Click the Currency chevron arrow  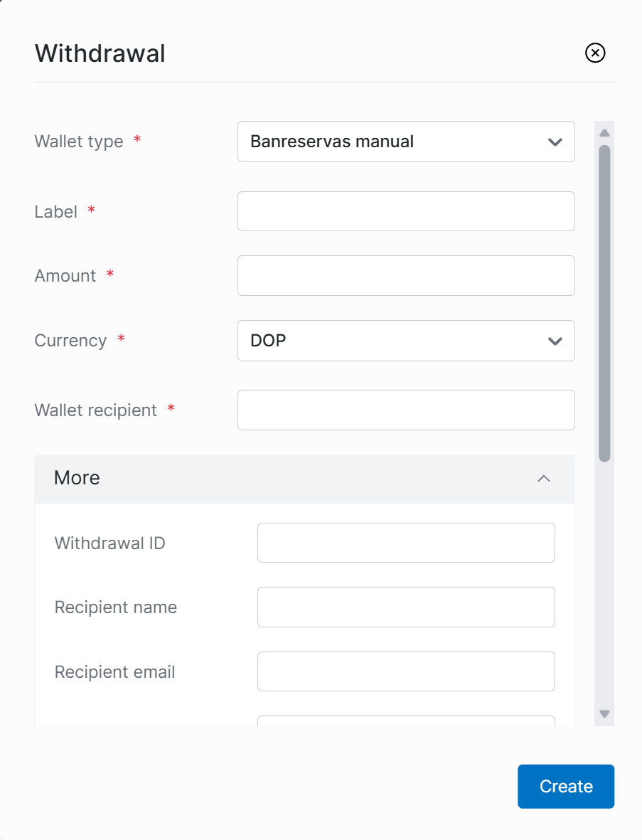pyautogui.click(x=555, y=341)
